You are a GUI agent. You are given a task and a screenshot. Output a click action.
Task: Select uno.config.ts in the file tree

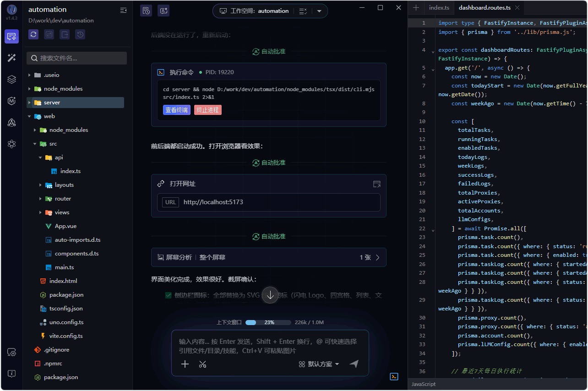[x=66, y=322]
